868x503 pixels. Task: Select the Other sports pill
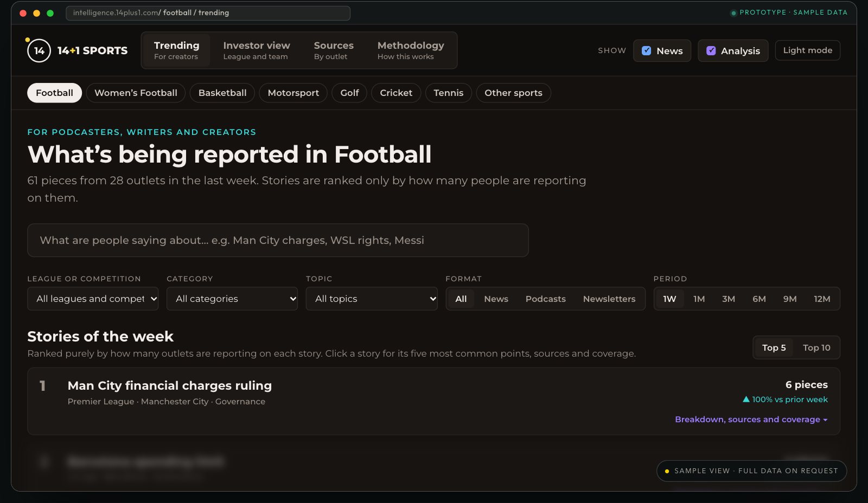point(513,93)
